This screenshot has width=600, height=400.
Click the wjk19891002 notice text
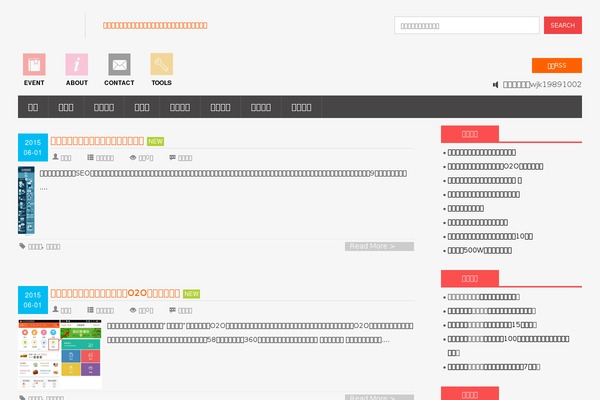click(x=542, y=85)
